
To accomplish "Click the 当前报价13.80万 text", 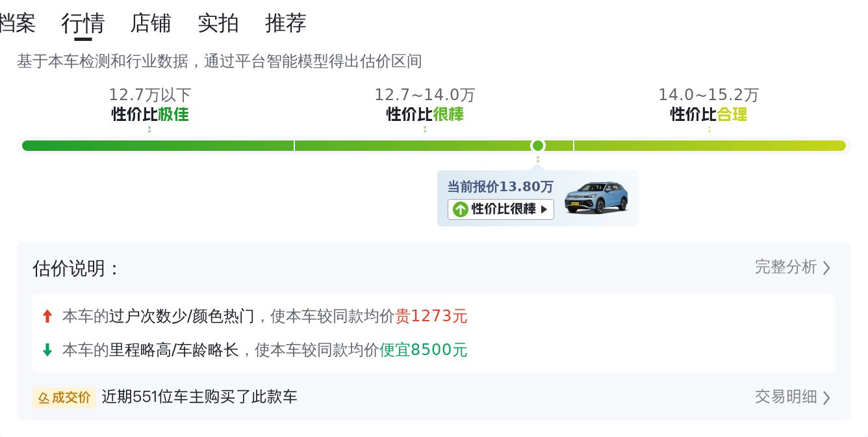I will coord(500,187).
